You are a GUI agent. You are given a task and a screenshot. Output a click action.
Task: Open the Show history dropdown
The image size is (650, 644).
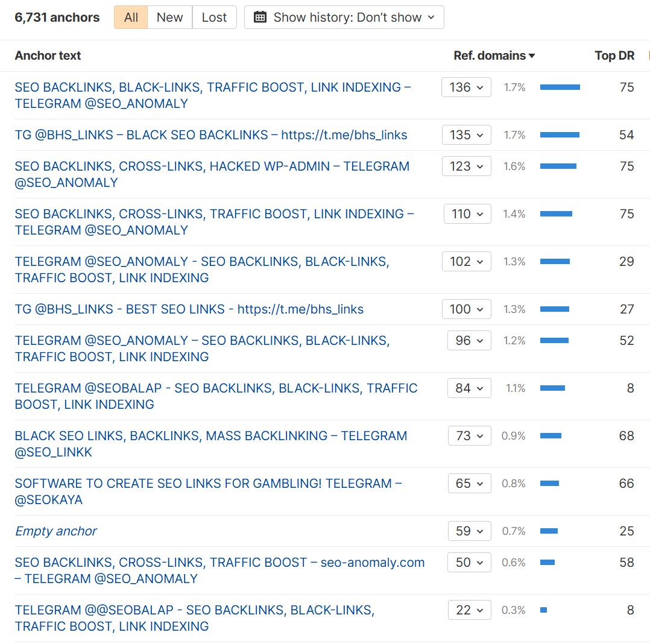[x=344, y=17]
